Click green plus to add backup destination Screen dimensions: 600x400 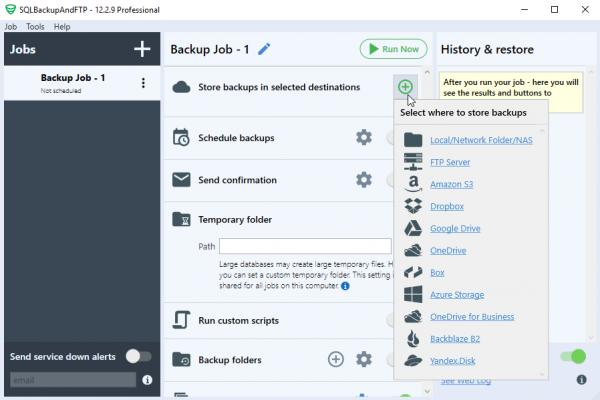(x=405, y=87)
